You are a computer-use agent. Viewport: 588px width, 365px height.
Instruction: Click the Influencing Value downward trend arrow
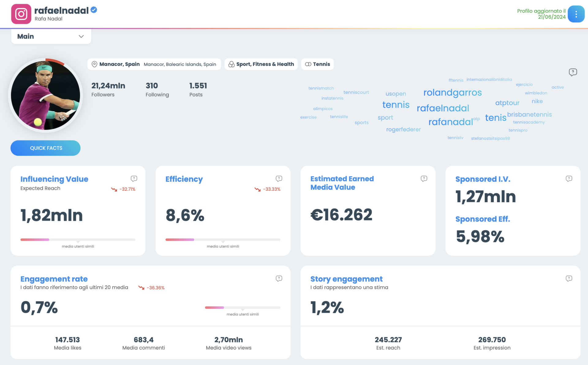click(x=114, y=189)
